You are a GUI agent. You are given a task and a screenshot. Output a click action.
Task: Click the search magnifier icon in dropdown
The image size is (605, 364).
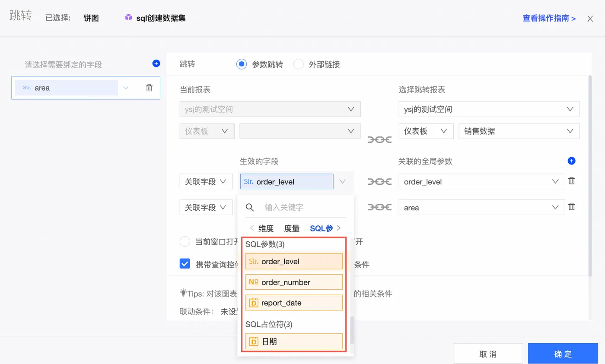pyautogui.click(x=250, y=207)
